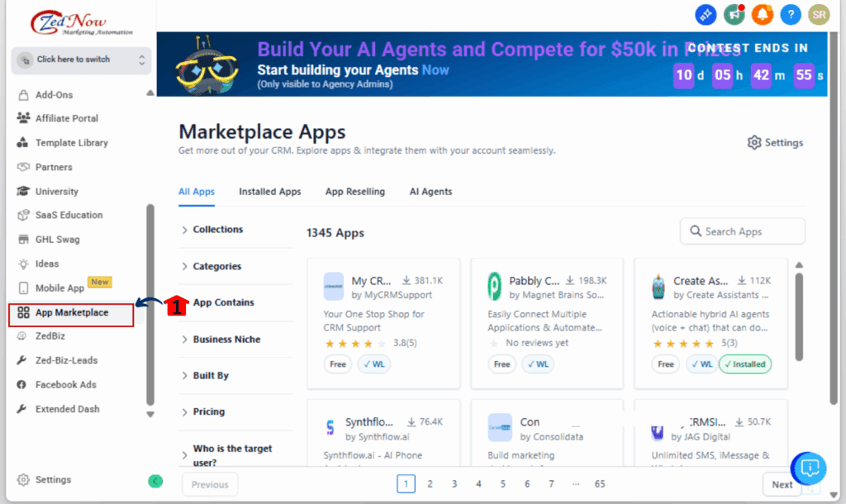Image resolution: width=846 pixels, height=504 pixels.
Task: Click WL badge on My CRM card
Action: tap(374, 364)
